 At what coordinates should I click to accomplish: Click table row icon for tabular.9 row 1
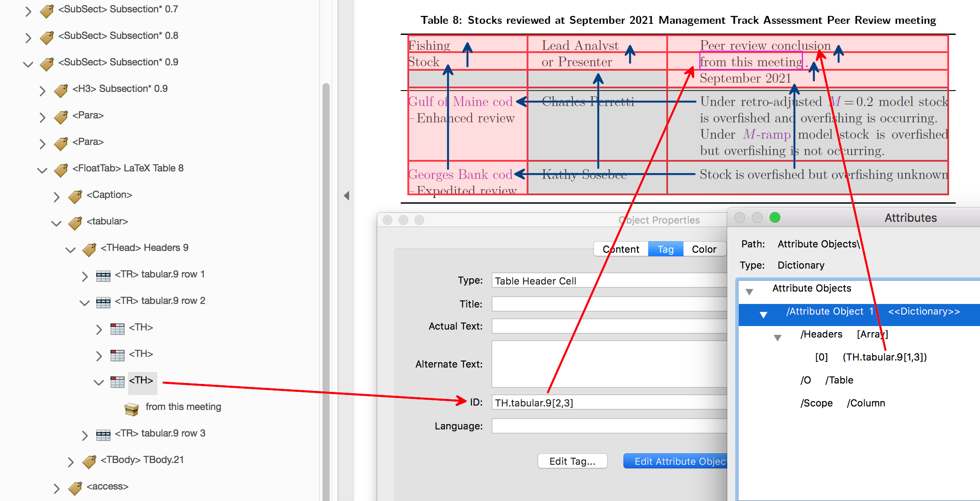103,276
